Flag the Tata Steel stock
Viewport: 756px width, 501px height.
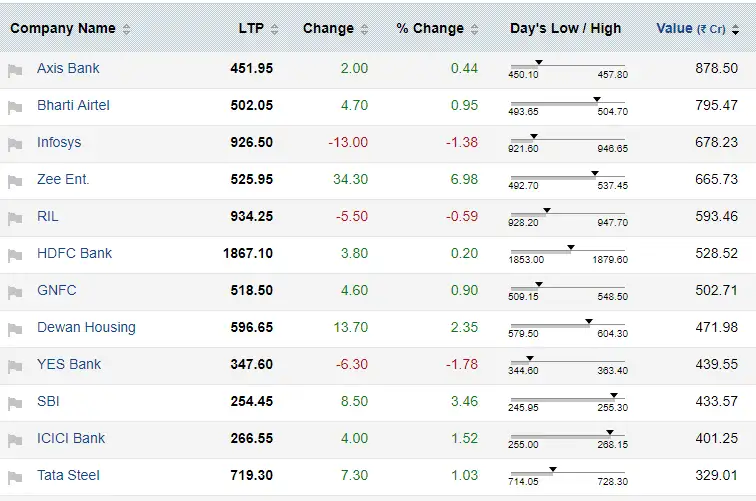[15, 477]
